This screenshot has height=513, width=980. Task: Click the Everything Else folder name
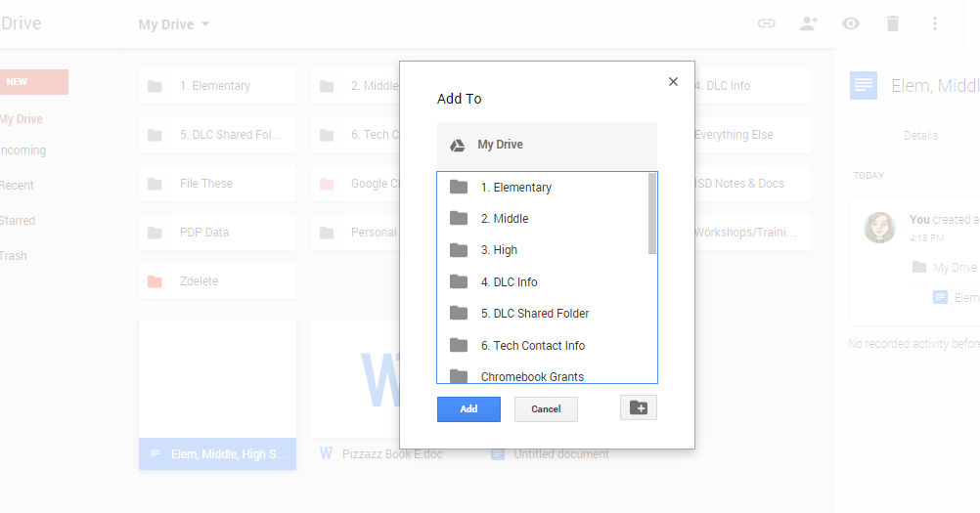734,135
